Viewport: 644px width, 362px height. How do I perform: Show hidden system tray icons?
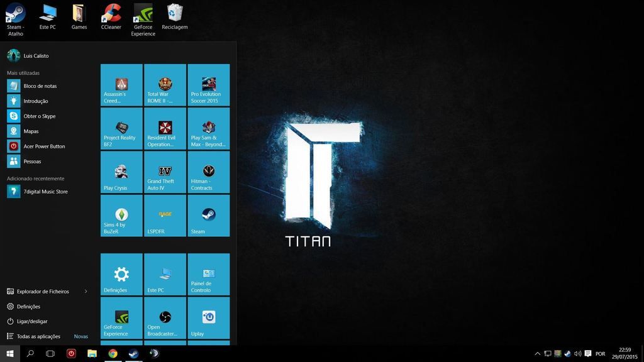(537, 353)
